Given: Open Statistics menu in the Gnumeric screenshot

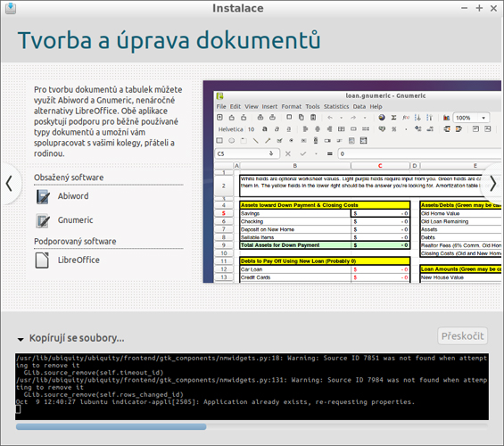Looking at the screenshot, I should [336, 106].
